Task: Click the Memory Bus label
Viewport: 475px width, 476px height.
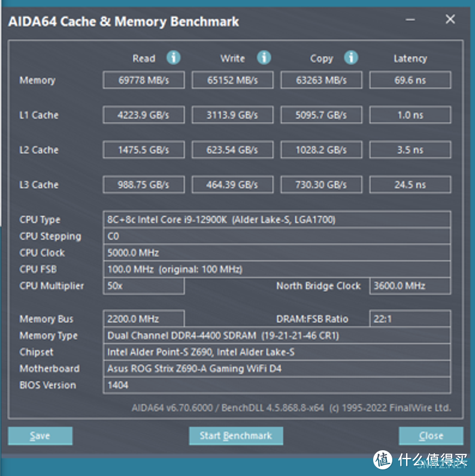Action: pos(46,319)
